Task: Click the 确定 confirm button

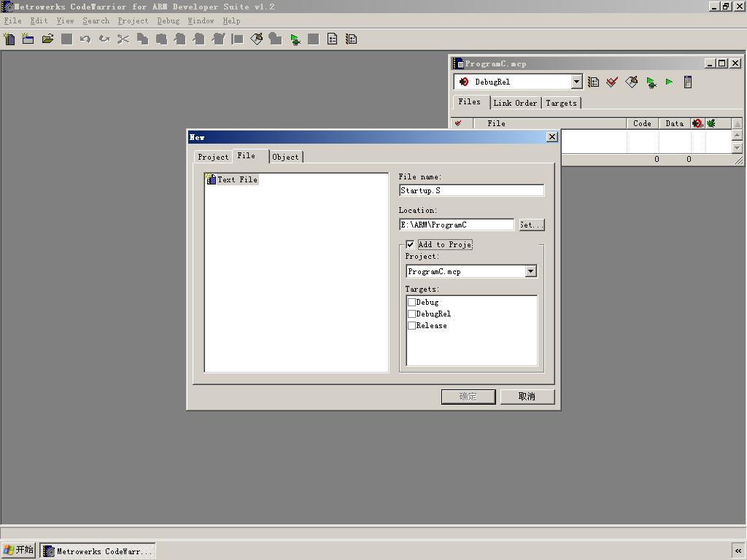Action: tap(468, 397)
